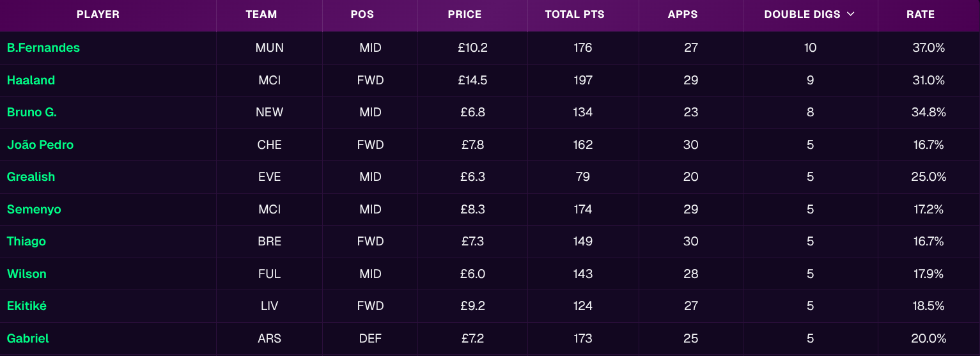Click the Rate column header
This screenshot has width=980, height=356.
click(921, 15)
